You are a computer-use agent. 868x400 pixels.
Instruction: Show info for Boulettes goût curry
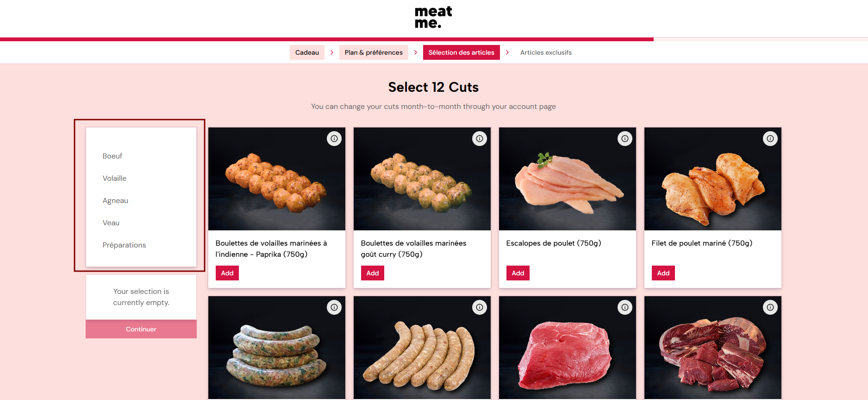click(480, 139)
